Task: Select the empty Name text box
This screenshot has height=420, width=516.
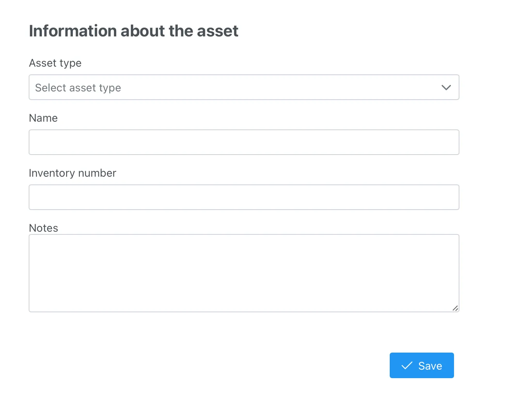Action: [x=244, y=142]
